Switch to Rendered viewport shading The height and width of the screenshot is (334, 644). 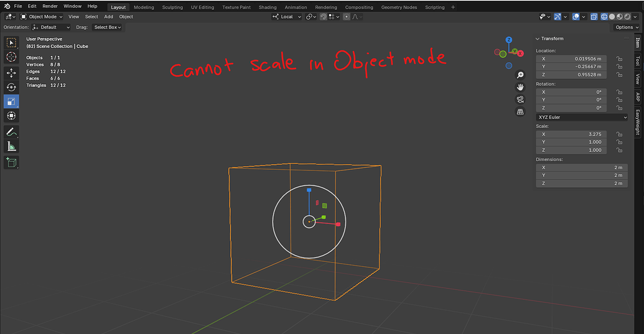coord(627,17)
